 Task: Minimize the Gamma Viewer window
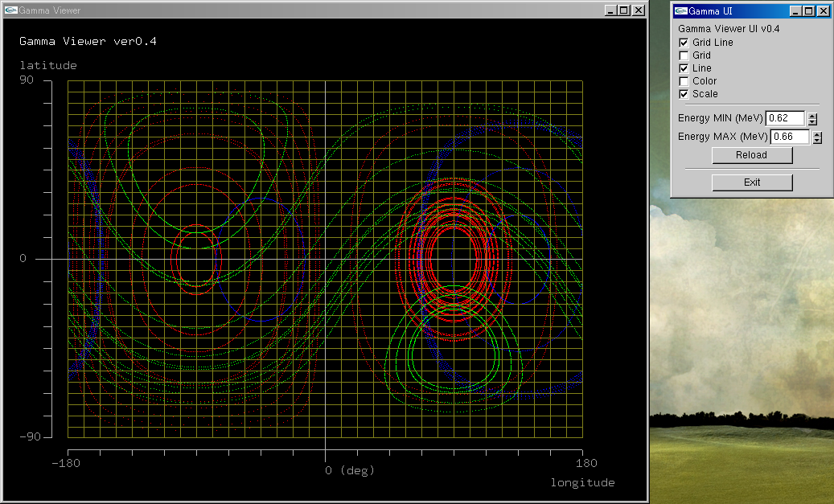tap(612, 10)
